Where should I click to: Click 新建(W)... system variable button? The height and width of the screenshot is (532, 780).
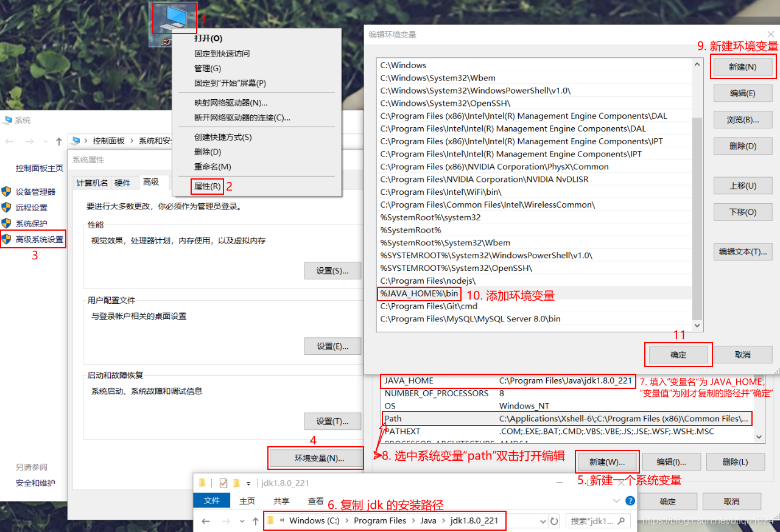607,462
